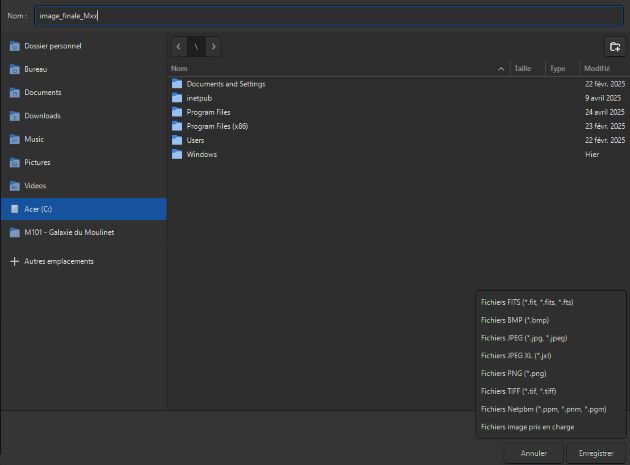630x465 pixels.
Task: Click the Annuler button
Action: coord(534,453)
